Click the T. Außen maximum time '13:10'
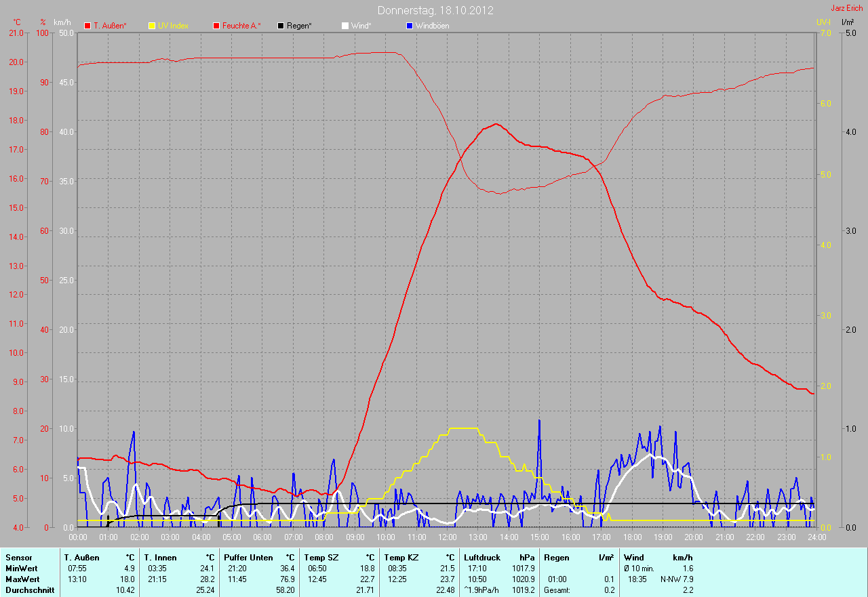868x597 pixels. pyautogui.click(x=77, y=579)
